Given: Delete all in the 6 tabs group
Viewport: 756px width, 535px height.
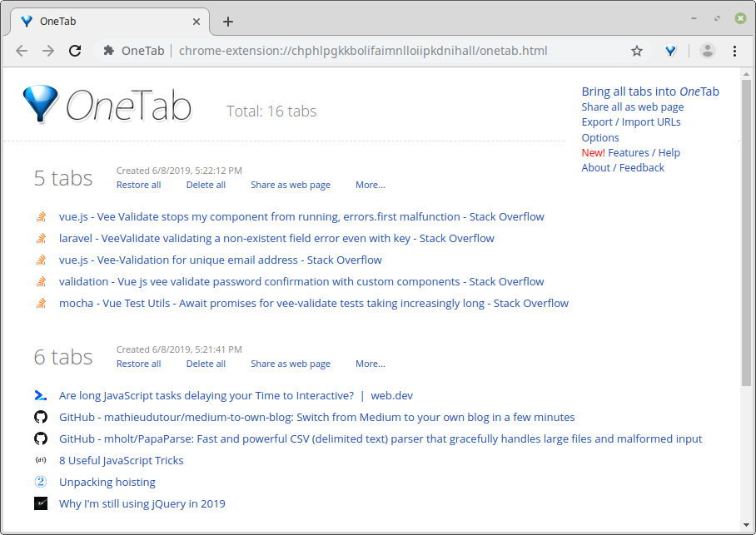Looking at the screenshot, I should coord(206,364).
